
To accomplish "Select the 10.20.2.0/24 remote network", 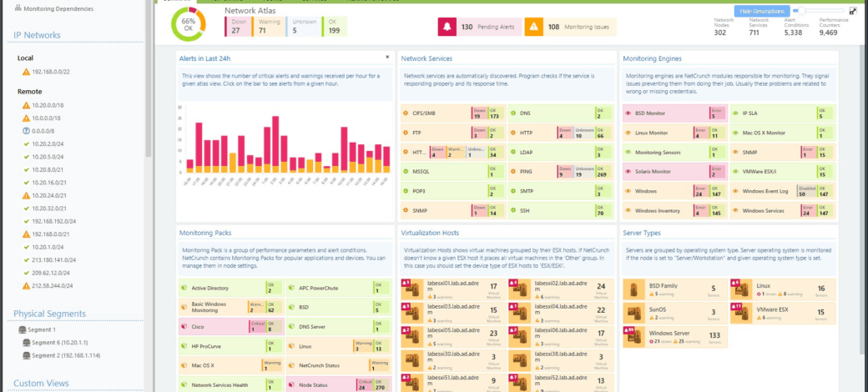I will coord(50,143).
